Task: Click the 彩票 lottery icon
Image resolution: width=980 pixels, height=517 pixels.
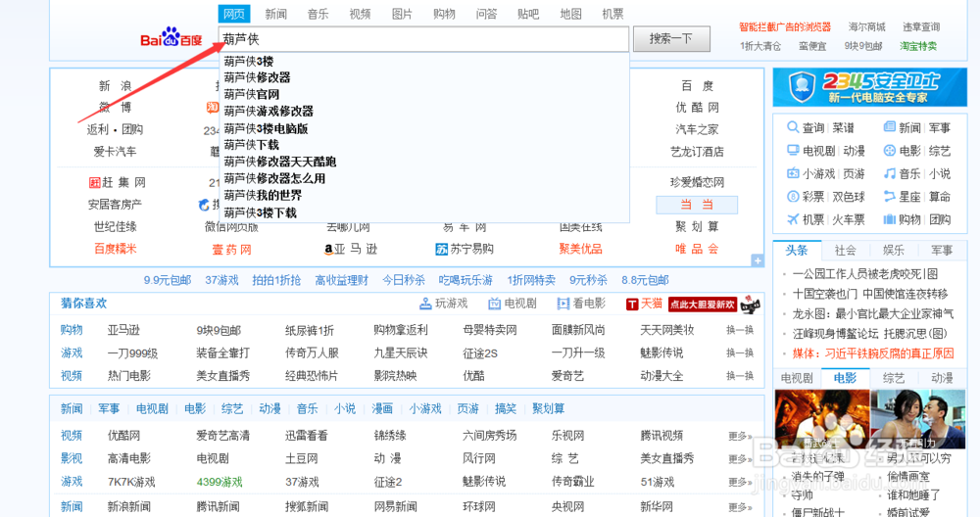Action: (x=793, y=197)
